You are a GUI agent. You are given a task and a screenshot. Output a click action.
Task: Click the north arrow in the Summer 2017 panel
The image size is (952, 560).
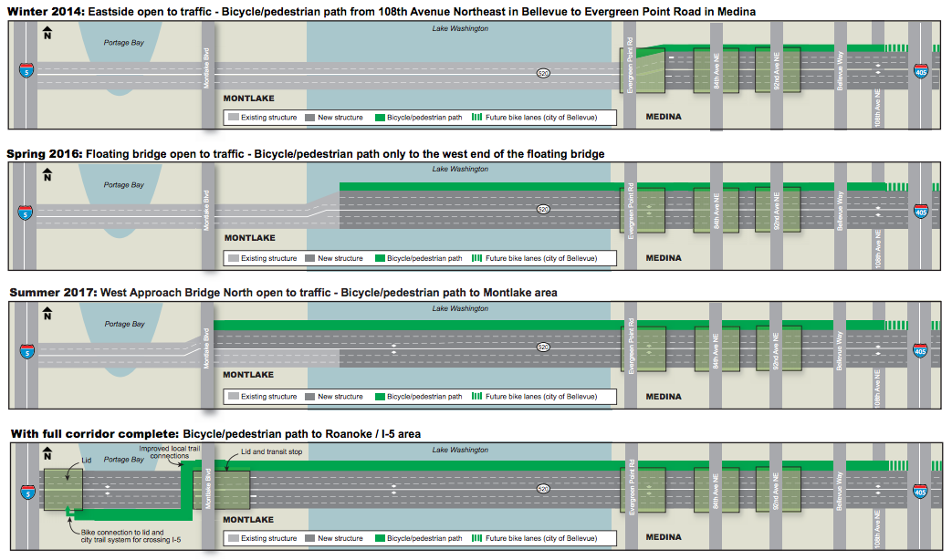tap(47, 314)
